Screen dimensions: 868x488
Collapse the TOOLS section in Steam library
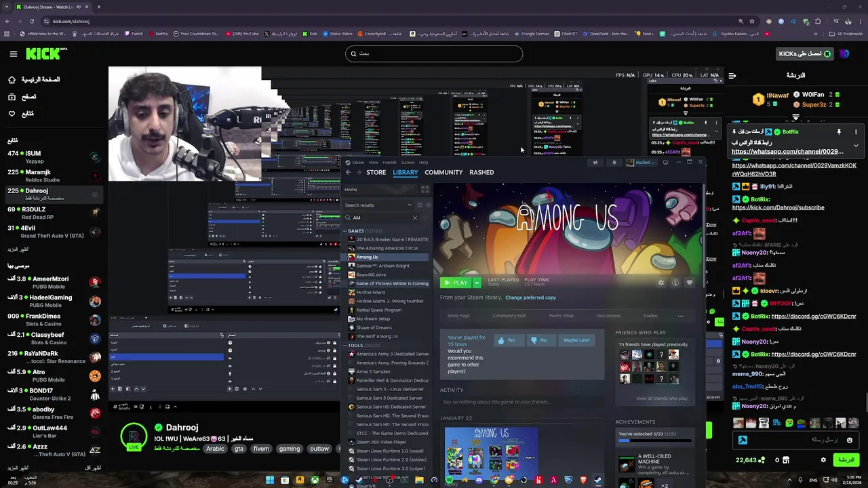pyautogui.click(x=344, y=346)
